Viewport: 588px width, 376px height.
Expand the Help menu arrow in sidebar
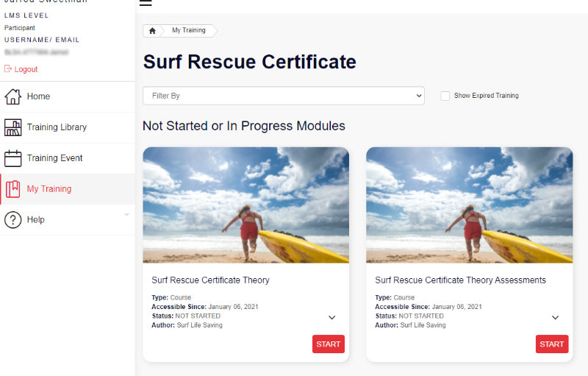coord(126,215)
